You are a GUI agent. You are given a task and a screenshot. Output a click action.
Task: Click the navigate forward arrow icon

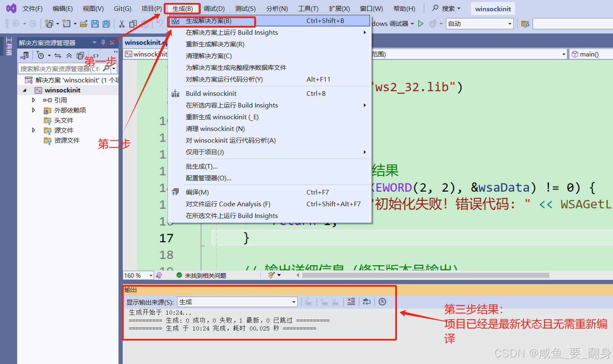[x=33, y=24]
